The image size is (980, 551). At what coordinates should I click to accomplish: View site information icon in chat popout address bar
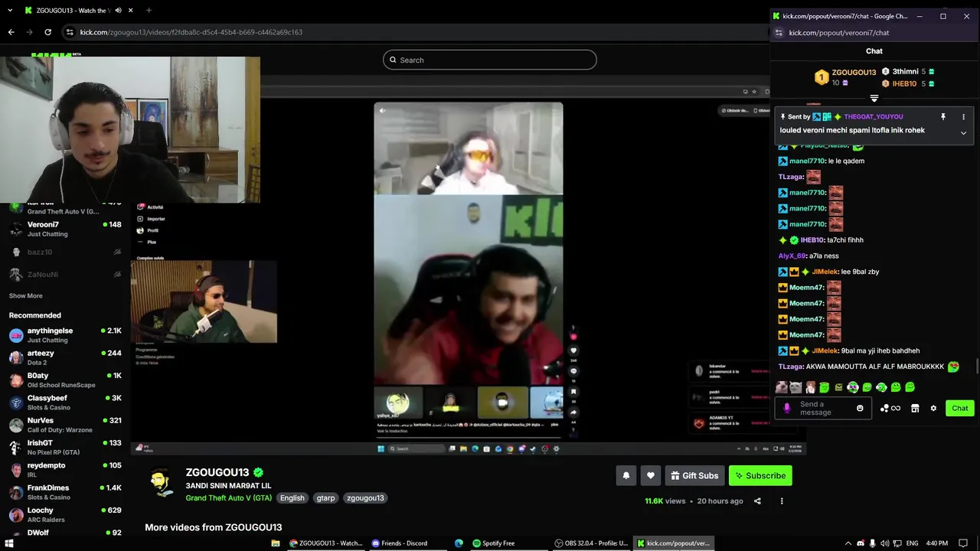pyautogui.click(x=779, y=33)
